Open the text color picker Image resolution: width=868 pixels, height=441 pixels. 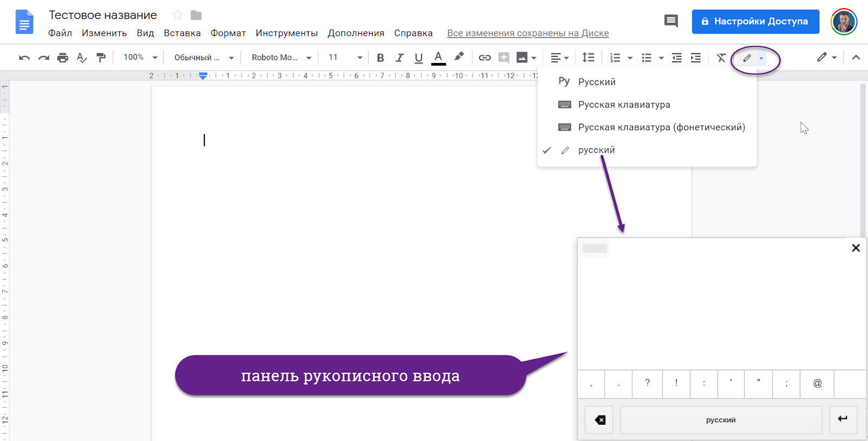tap(438, 57)
